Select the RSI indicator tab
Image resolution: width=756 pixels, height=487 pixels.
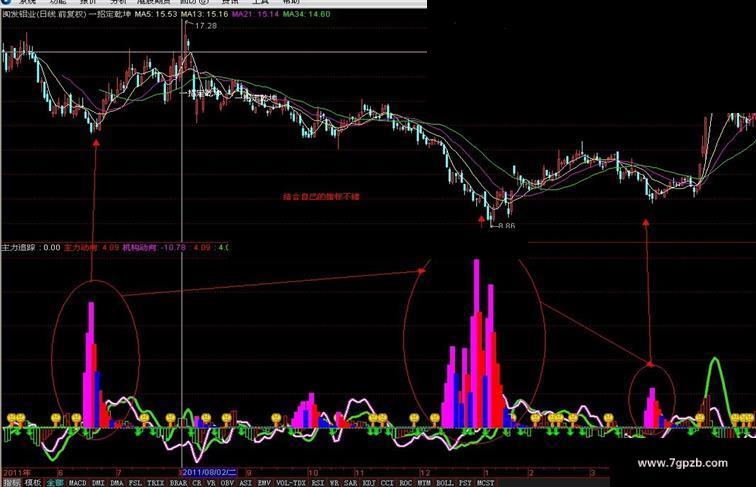click(317, 483)
